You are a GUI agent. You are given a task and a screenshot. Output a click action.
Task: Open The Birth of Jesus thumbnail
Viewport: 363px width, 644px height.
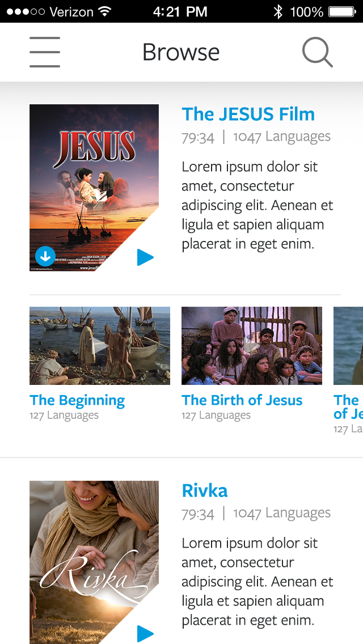252,346
